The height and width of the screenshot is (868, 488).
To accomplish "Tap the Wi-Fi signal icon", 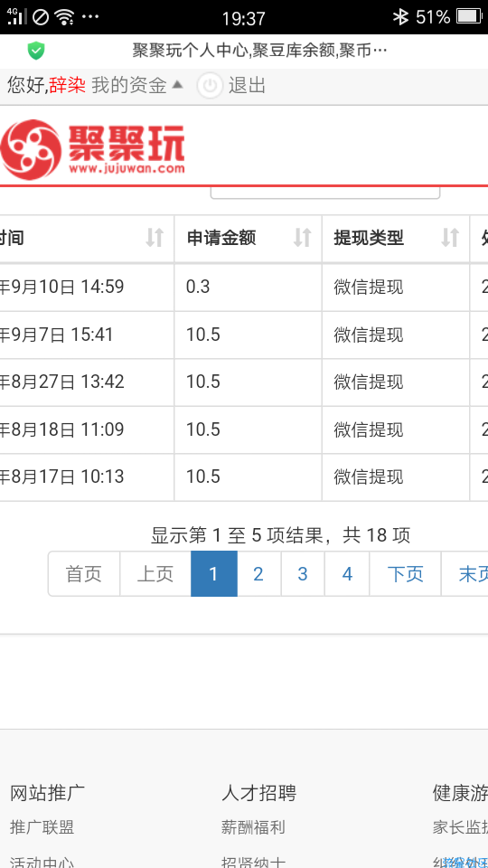I will click(65, 17).
